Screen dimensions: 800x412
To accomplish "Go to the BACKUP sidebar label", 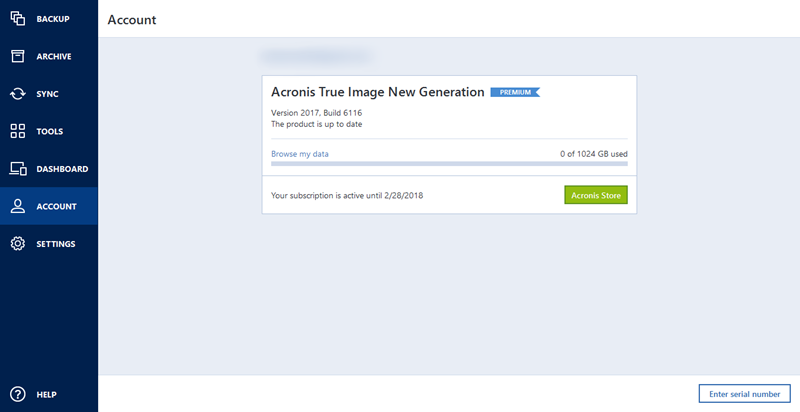I will tap(53, 19).
